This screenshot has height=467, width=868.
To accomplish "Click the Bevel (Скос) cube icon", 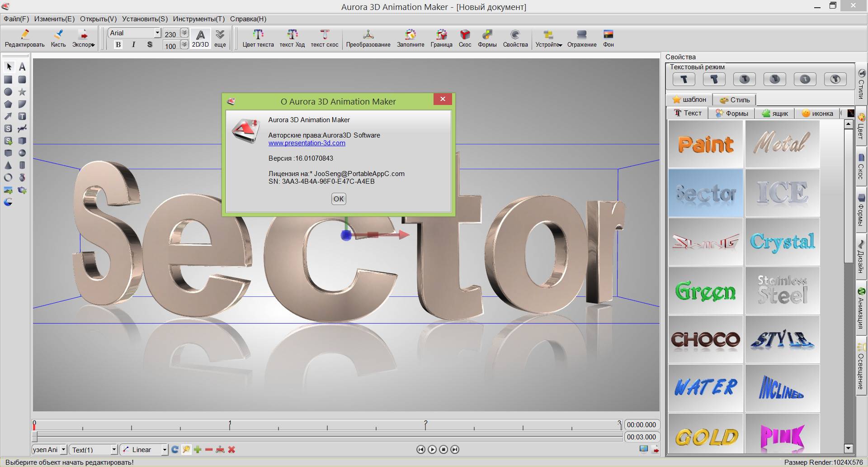I will (465, 35).
